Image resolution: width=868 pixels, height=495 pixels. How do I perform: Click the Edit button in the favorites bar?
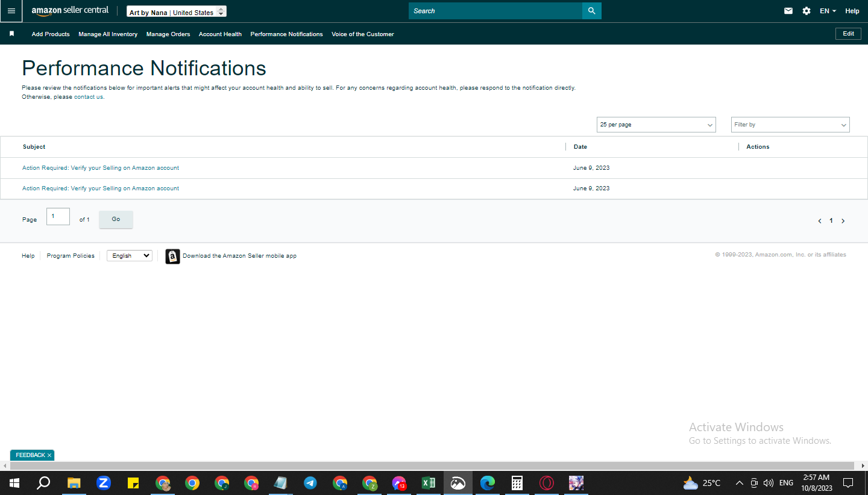[848, 34]
